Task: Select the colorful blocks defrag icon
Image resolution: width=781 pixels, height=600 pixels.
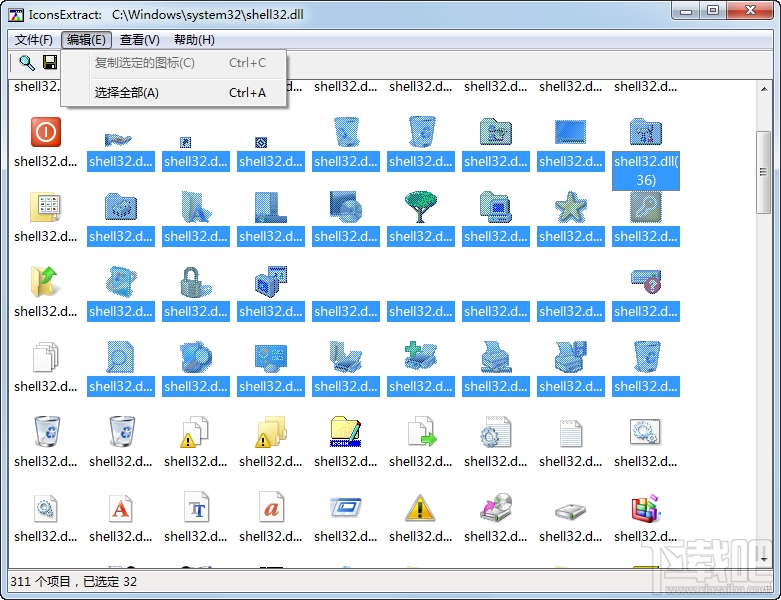Action: 646,508
